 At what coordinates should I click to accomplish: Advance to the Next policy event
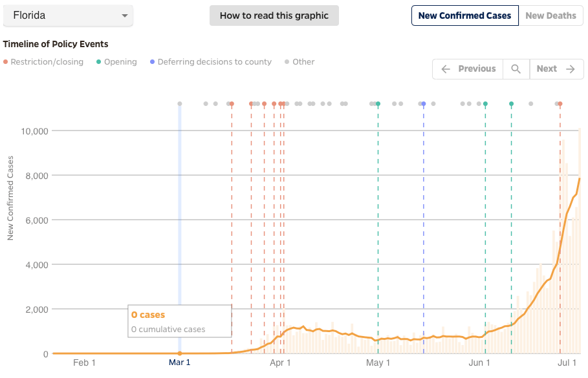pyautogui.click(x=556, y=69)
